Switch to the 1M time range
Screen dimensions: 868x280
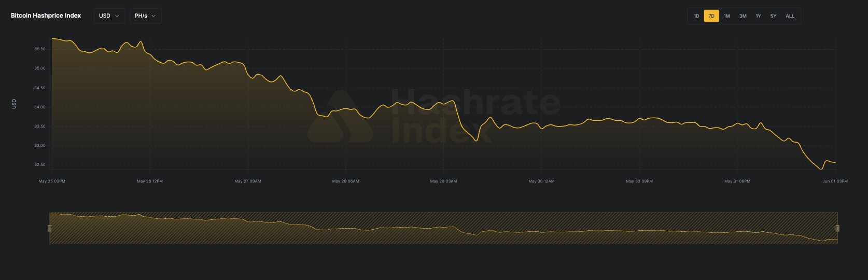pyautogui.click(x=727, y=16)
